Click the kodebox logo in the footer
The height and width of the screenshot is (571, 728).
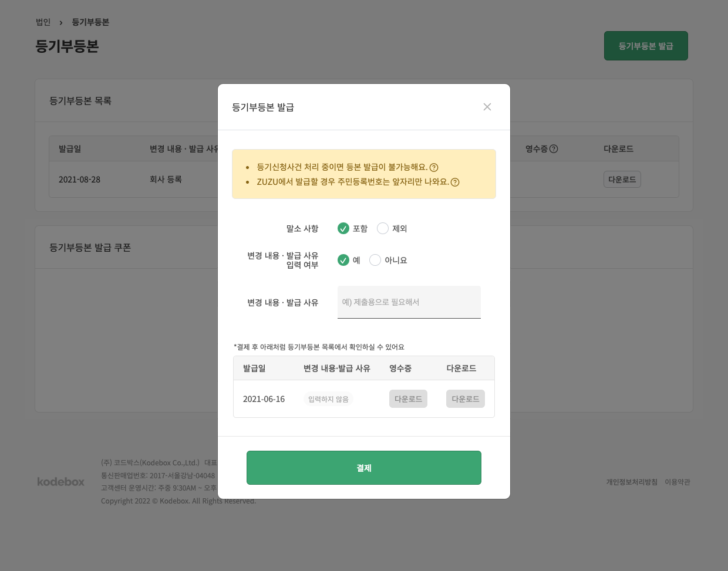click(60, 482)
